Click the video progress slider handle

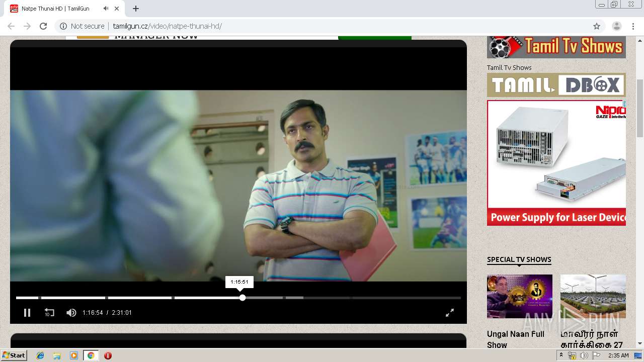[x=243, y=298]
